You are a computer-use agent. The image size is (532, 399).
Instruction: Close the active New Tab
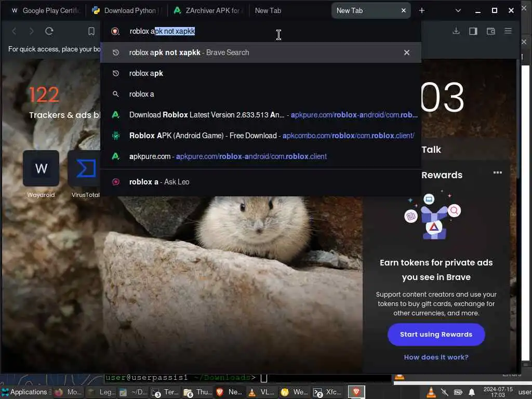pyautogui.click(x=403, y=10)
